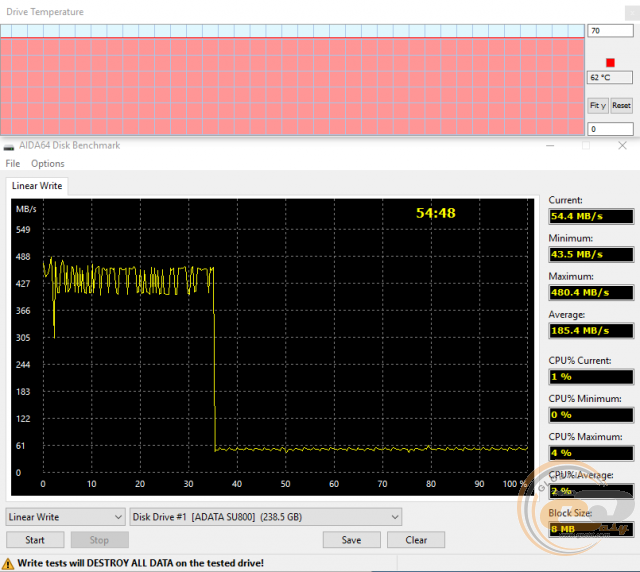Image resolution: width=640 pixels, height=572 pixels.
Task: Click the CPU% Maximum 4 % value
Action: [591, 453]
